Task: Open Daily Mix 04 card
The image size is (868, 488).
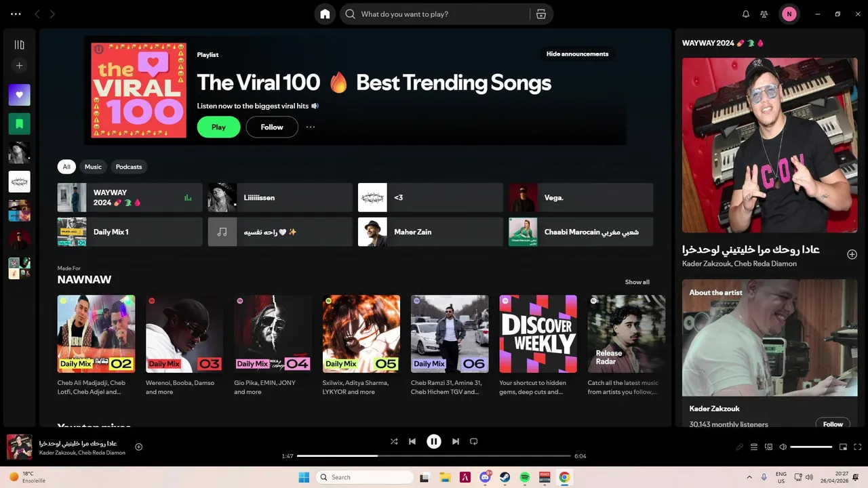Action: coord(273,346)
